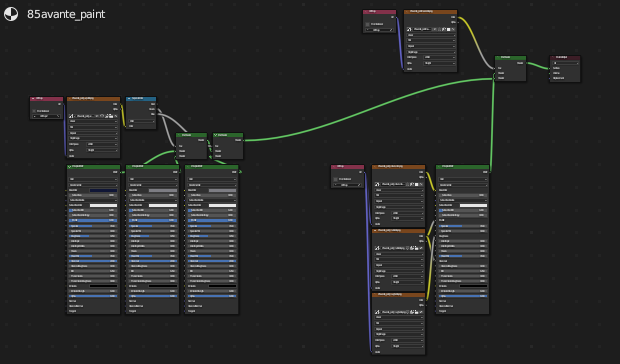Click image browse icon in top-right Image Texture node

(409, 29)
